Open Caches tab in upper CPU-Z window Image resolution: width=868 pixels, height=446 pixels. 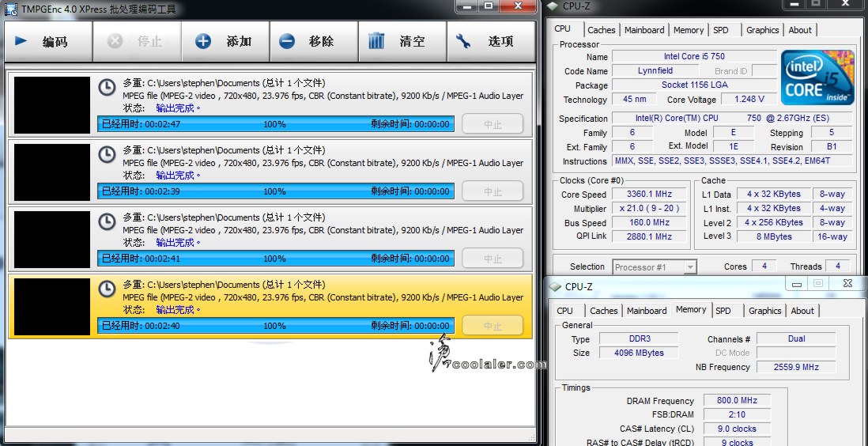click(x=601, y=30)
